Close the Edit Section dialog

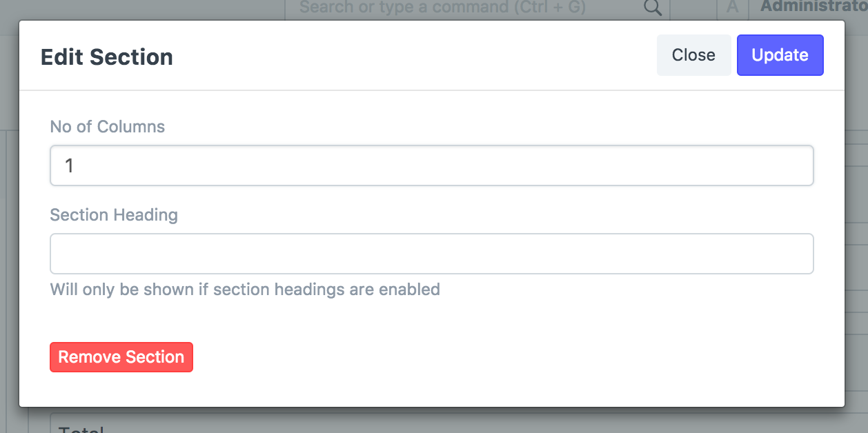[693, 55]
